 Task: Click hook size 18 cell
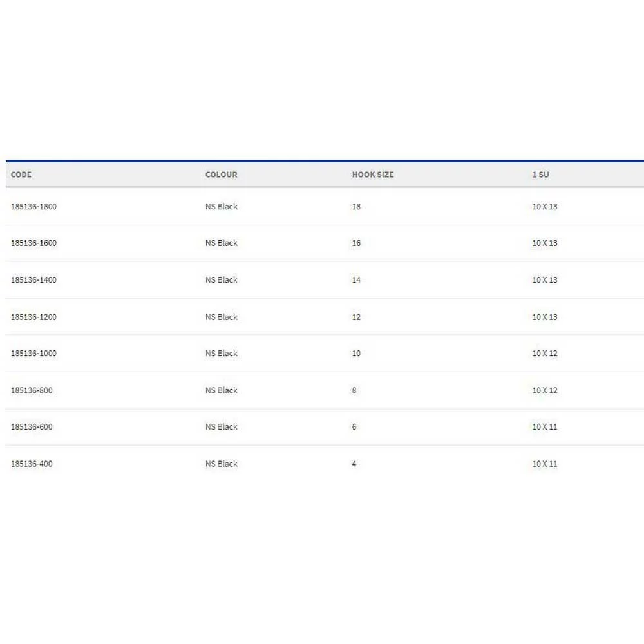click(x=356, y=207)
